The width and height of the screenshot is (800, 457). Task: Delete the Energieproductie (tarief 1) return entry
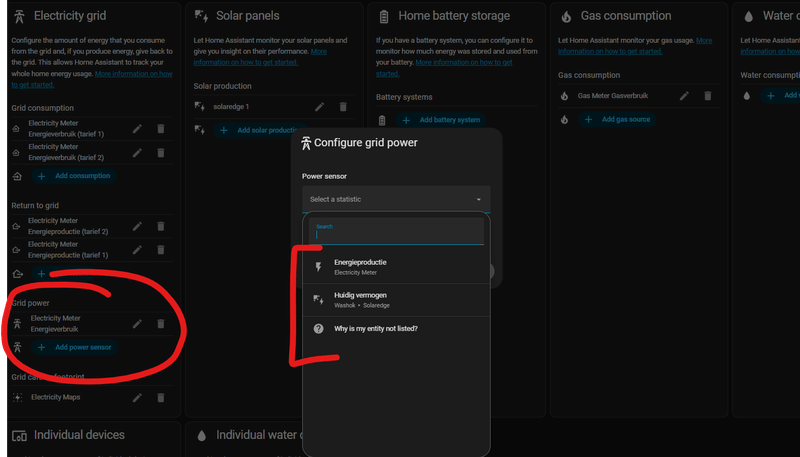click(x=160, y=249)
